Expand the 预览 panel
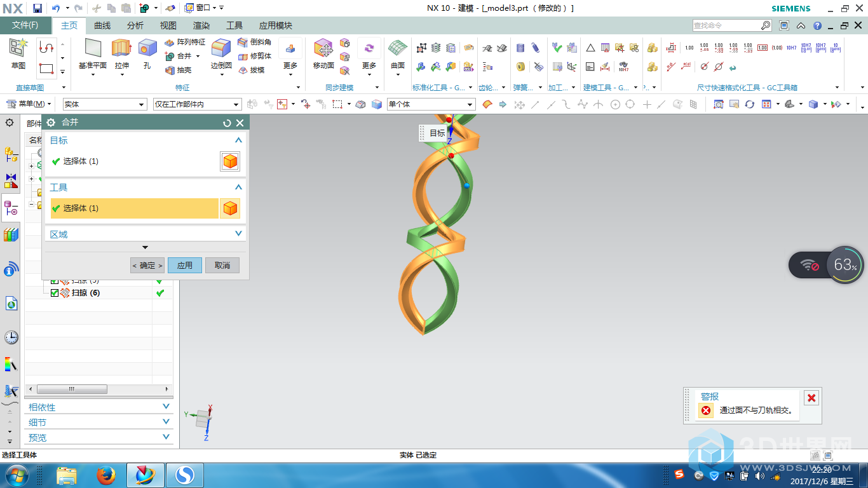 [x=166, y=437]
